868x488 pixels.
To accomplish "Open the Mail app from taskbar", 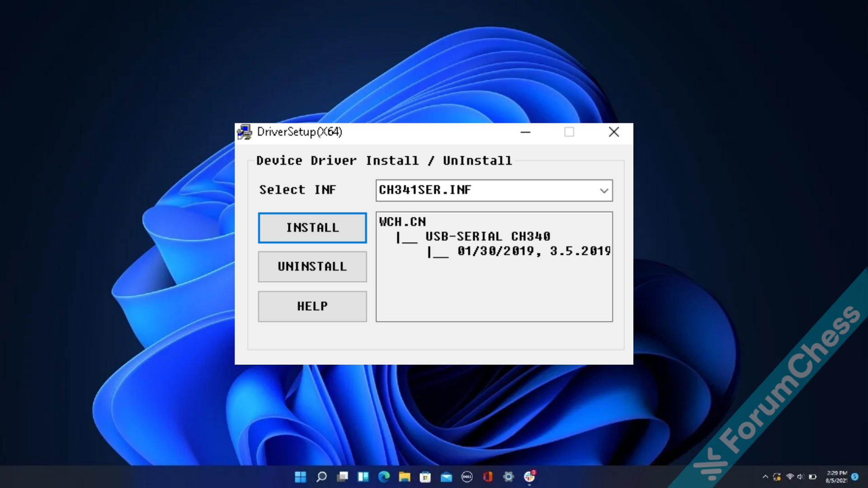I will (446, 477).
